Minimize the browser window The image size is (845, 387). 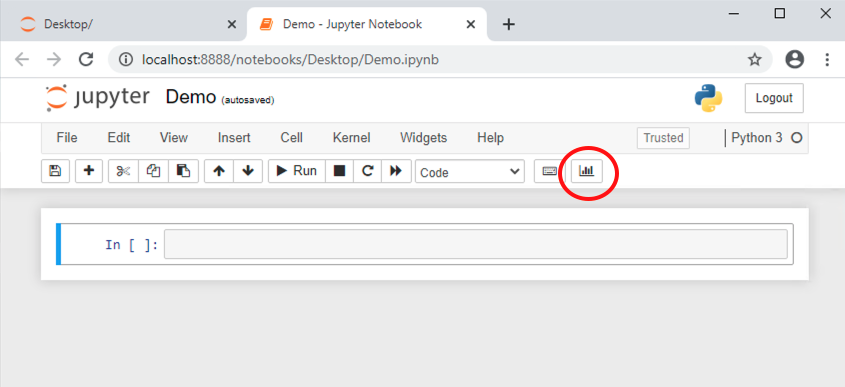(x=733, y=13)
